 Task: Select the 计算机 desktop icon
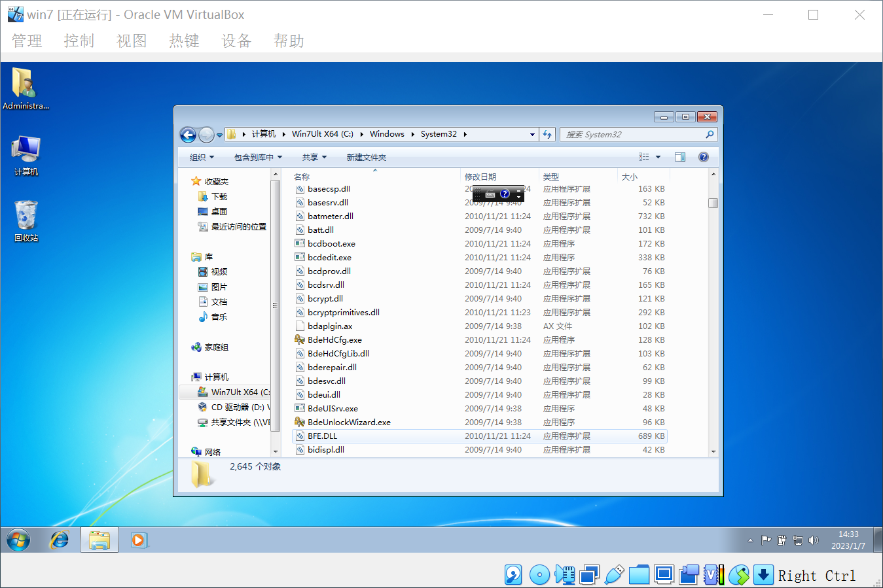pos(26,156)
